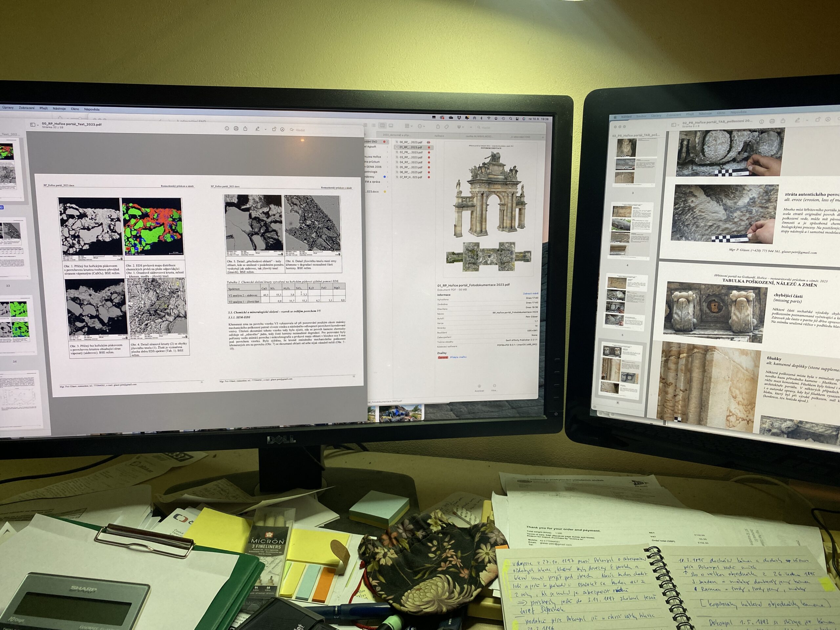Select 02_RP file in the Finder column
840x630 pixels.
coord(410,152)
